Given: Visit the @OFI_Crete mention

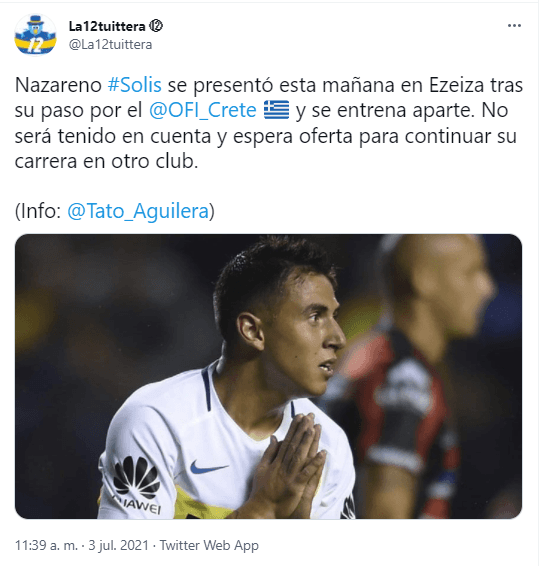Looking at the screenshot, I should (x=203, y=110).
